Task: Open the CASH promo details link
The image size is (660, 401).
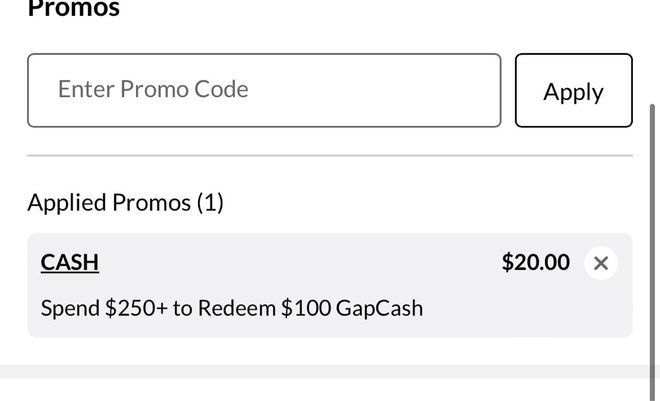Action: click(x=70, y=262)
